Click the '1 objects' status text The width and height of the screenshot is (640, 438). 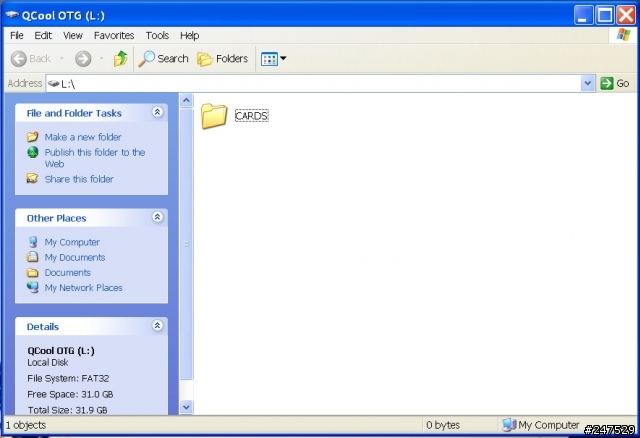click(x=25, y=425)
